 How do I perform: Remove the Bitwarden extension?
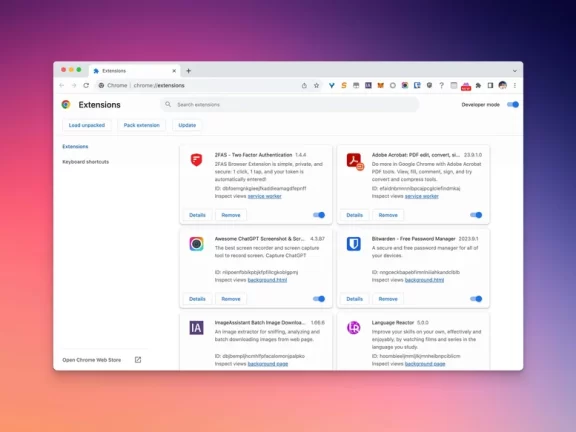[x=388, y=299]
